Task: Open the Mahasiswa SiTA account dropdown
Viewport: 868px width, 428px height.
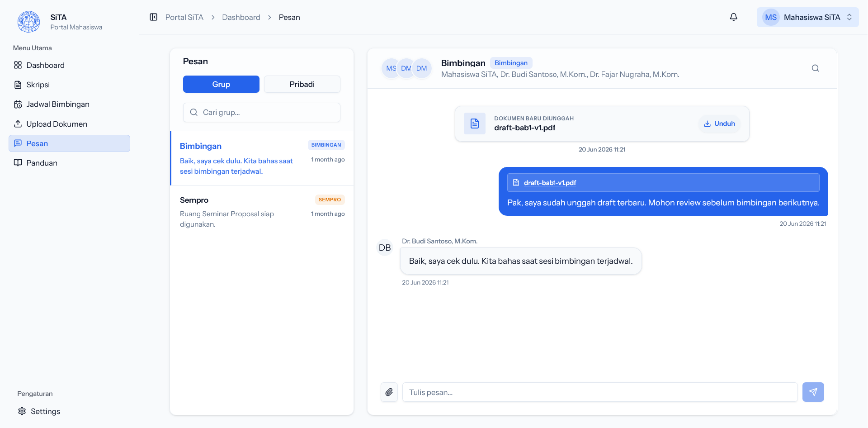Action: point(807,17)
